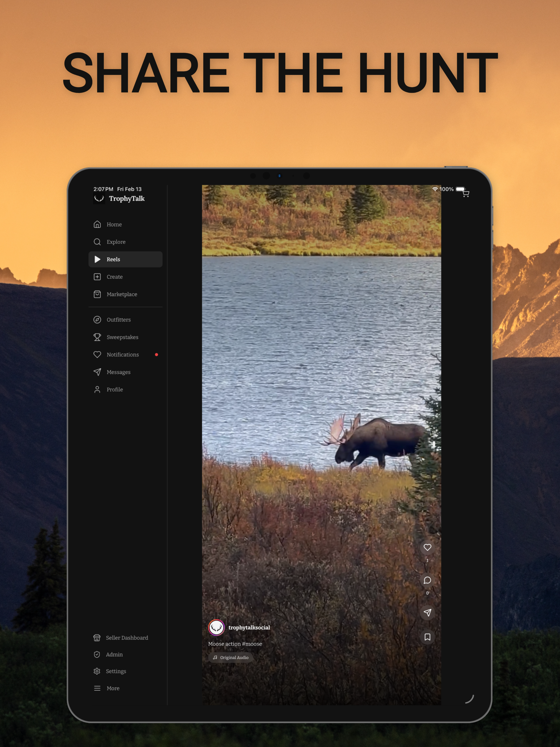Go to Marketplace
This screenshot has height=747, width=560.
[x=125, y=294]
